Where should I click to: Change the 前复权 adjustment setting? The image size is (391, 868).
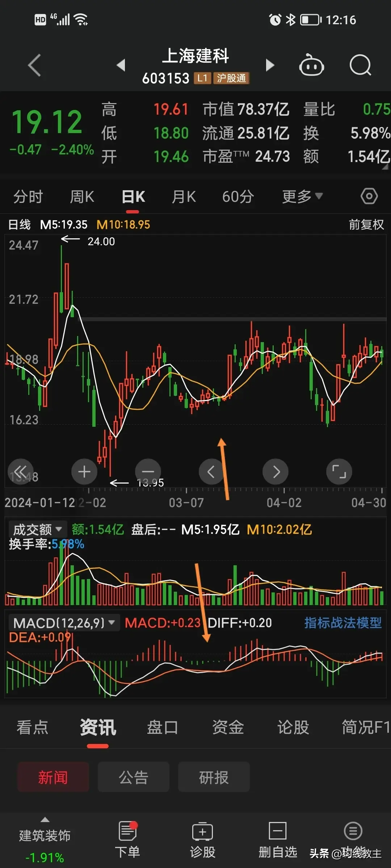point(366,225)
